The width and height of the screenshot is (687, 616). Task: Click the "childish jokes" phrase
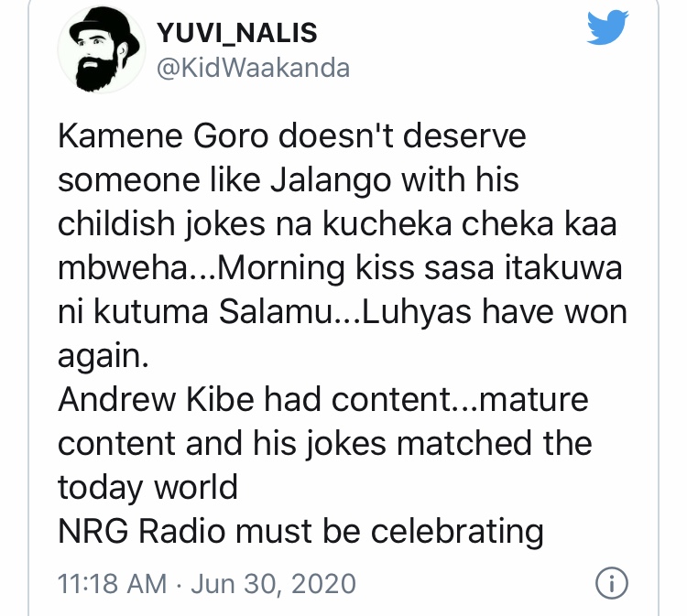click(x=161, y=224)
